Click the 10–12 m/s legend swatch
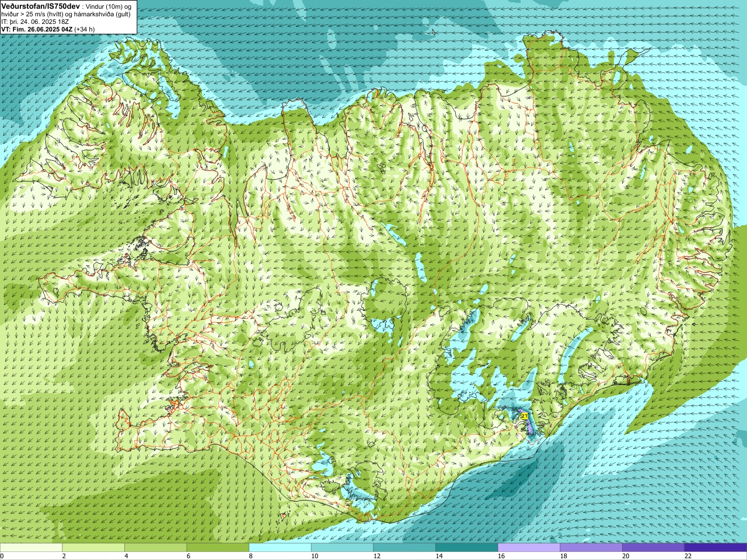 342,548
